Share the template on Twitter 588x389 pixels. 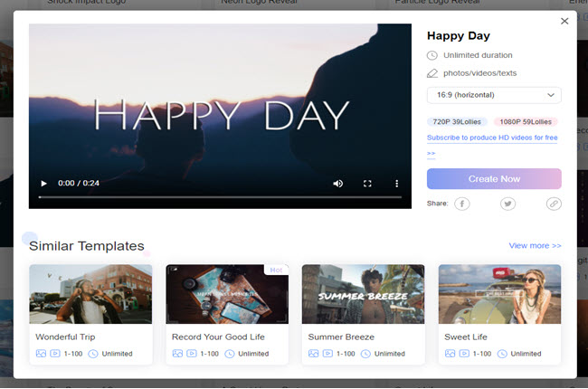[x=507, y=204]
